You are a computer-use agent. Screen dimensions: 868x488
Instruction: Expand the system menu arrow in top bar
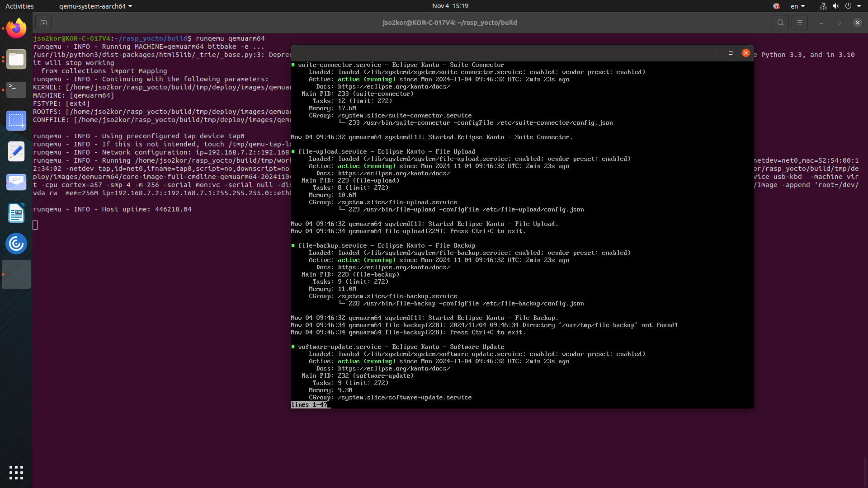pyautogui.click(x=859, y=6)
